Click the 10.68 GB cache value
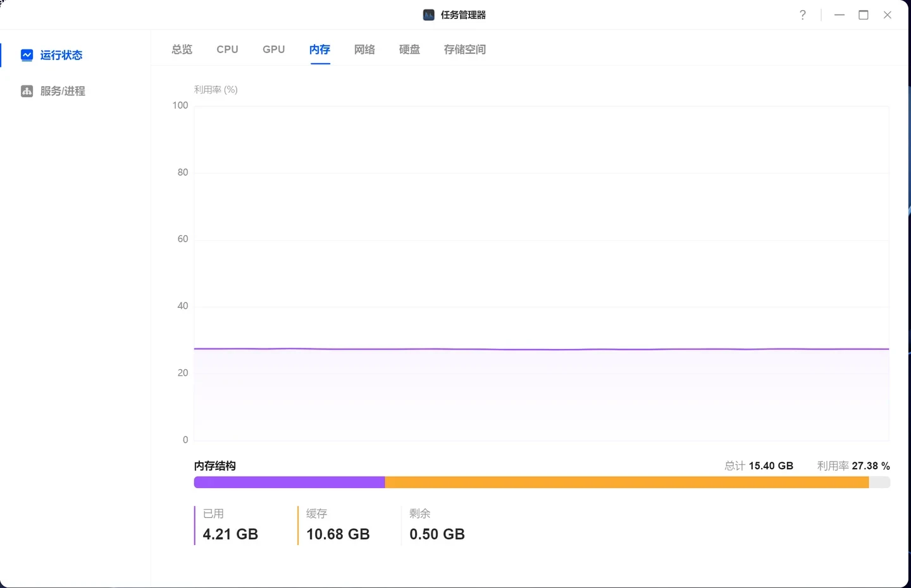The width and height of the screenshot is (911, 588). click(338, 534)
